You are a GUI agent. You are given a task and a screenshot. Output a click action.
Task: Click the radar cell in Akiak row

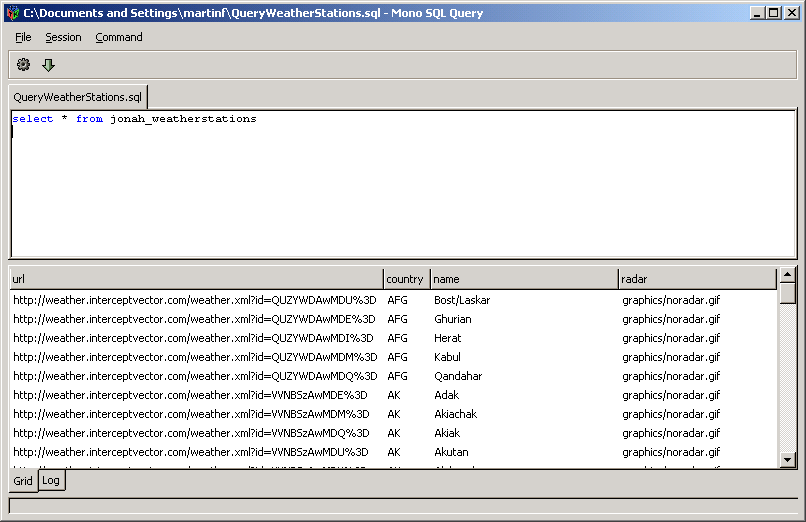[671, 433]
